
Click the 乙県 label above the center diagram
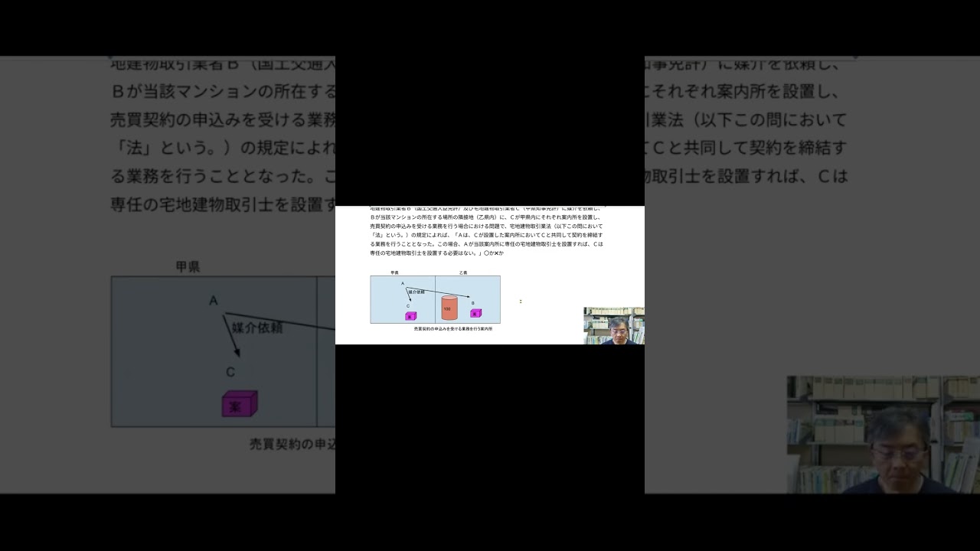[x=463, y=272]
